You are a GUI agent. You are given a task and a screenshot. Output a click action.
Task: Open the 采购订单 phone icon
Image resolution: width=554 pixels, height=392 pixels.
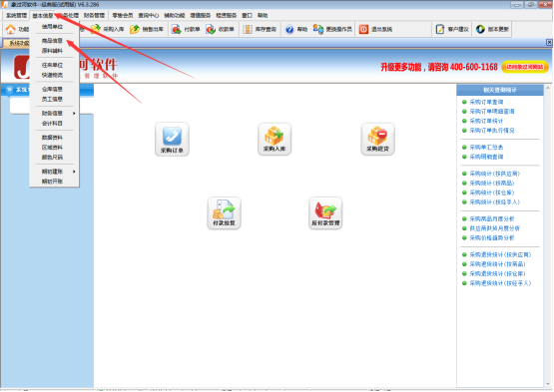tap(172, 139)
